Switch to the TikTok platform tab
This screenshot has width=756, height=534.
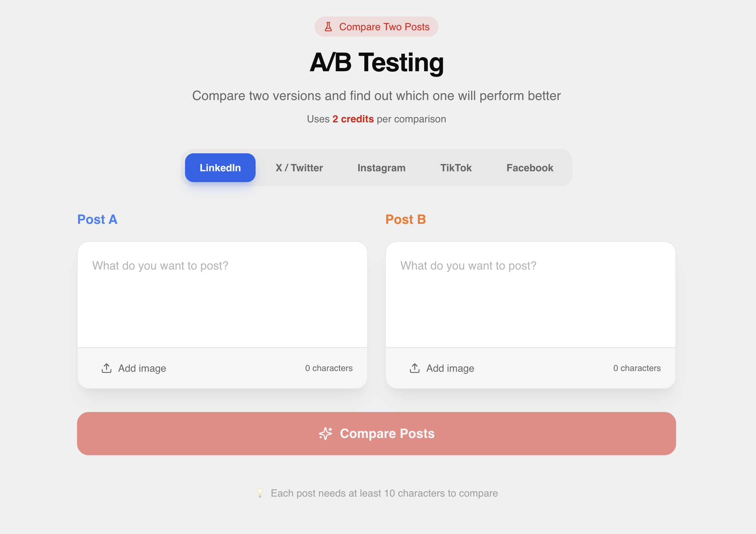point(456,167)
